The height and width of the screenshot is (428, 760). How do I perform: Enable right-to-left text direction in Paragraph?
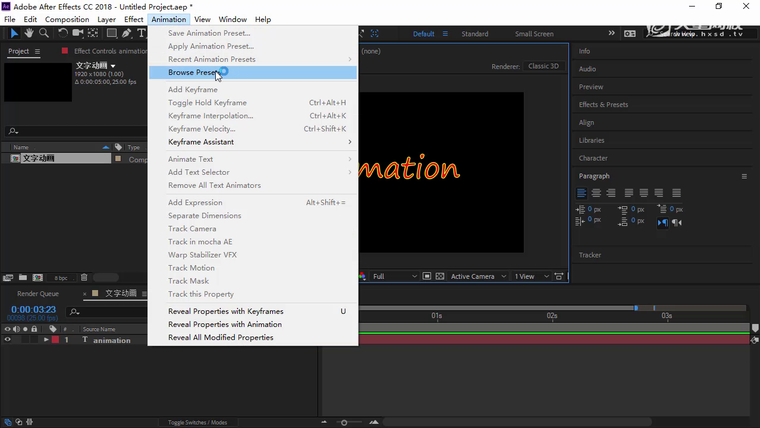(x=677, y=223)
